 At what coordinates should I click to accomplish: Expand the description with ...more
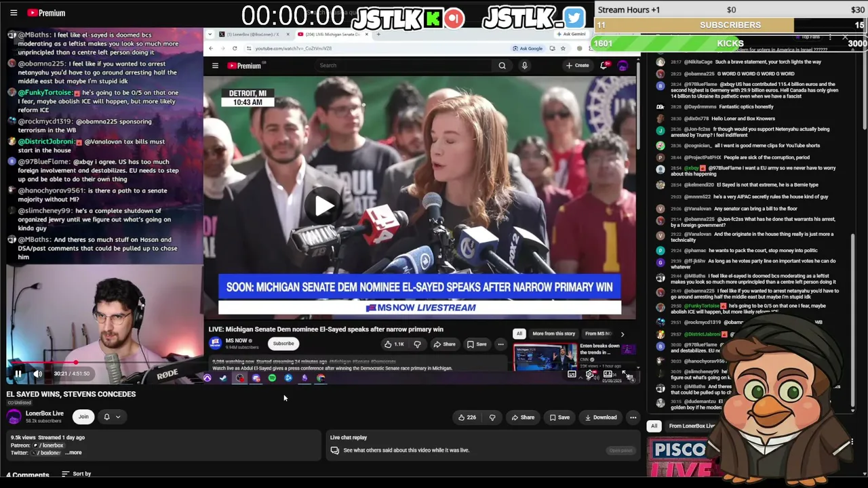coord(74,453)
